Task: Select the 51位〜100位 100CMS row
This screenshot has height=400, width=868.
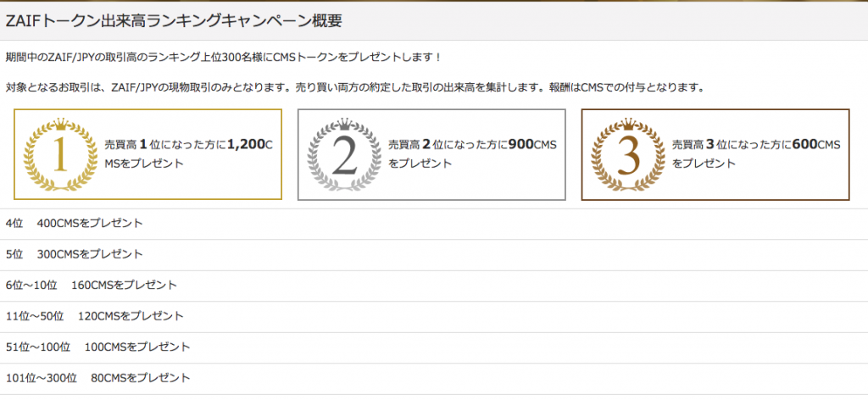Action: pos(434,348)
